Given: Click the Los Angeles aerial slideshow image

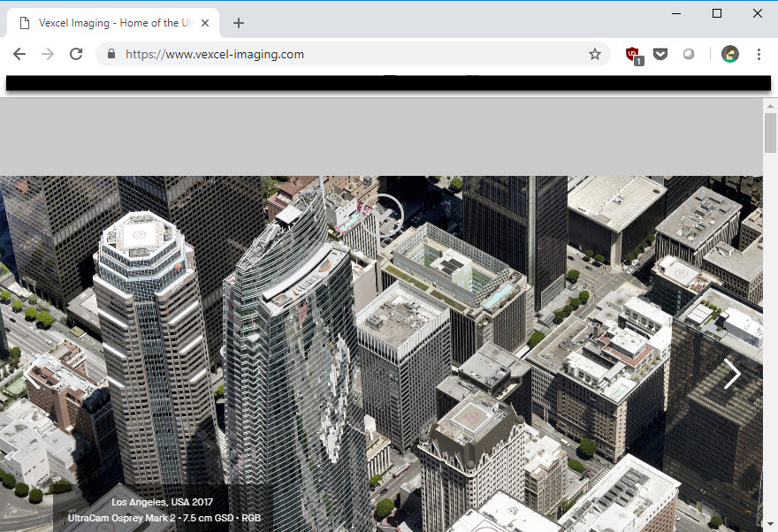Looking at the screenshot, I should (381, 354).
